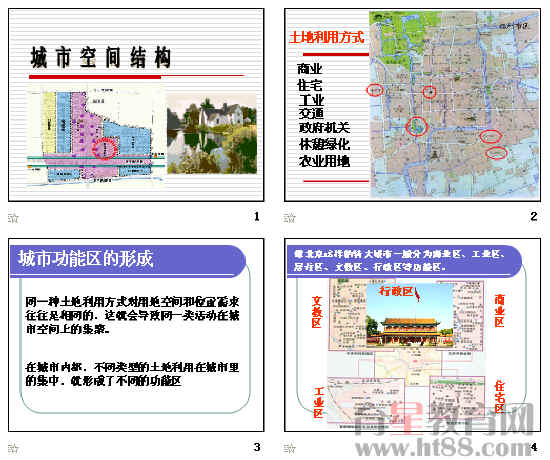Click the second body paragraph on slide 3

(132, 374)
